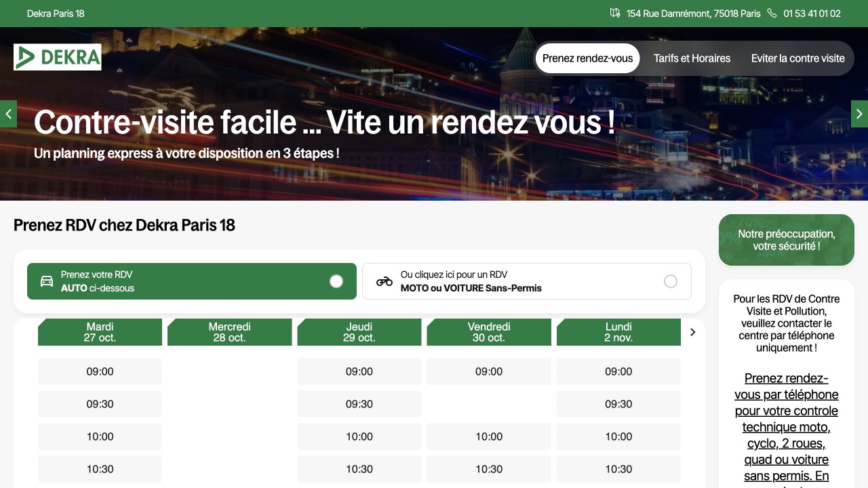Image resolution: width=868 pixels, height=488 pixels.
Task: Click Notre préoccupation, votre sécurité banner
Action: [787, 240]
